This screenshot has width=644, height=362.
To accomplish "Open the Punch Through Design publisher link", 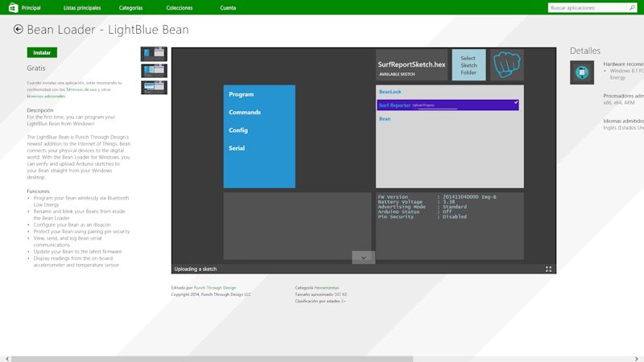I will pyautogui.click(x=215, y=288).
